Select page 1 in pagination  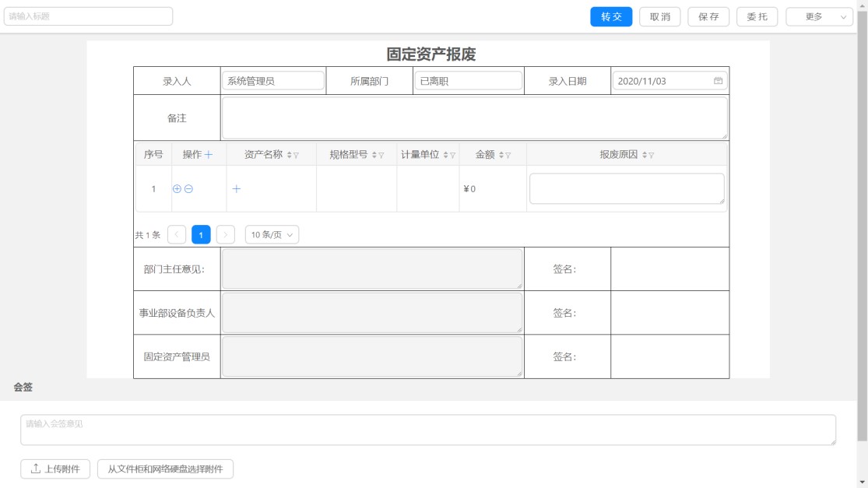click(x=201, y=234)
